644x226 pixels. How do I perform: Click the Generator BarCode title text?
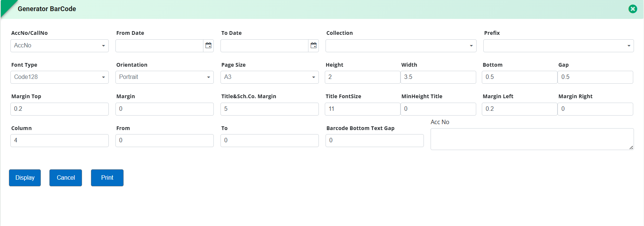(47, 9)
